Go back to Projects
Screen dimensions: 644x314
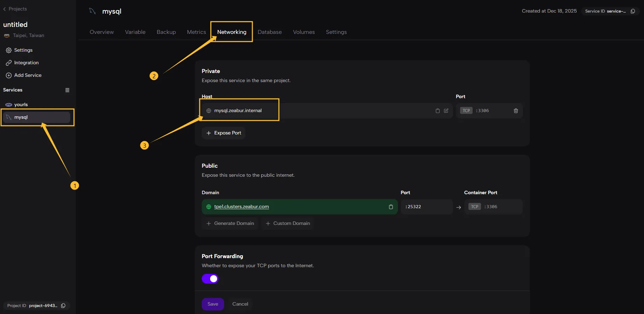[x=15, y=9]
